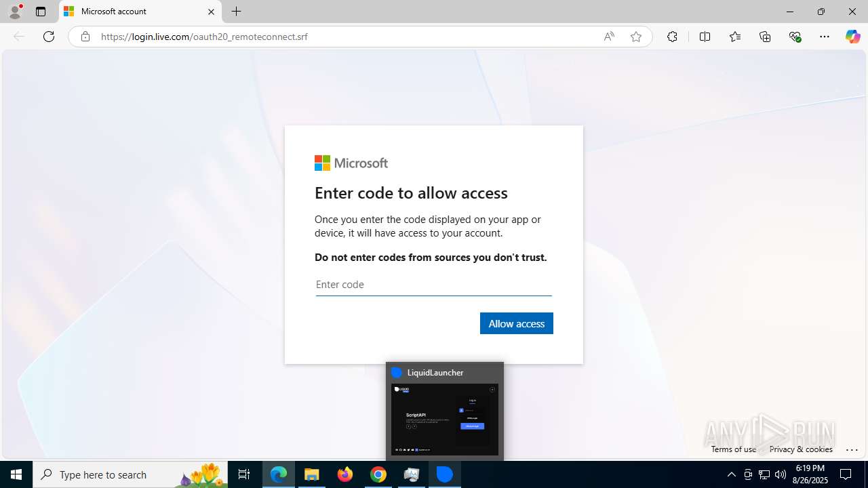Open the volume speaker icon
Viewport: 868px width, 488px height.
[781, 474]
